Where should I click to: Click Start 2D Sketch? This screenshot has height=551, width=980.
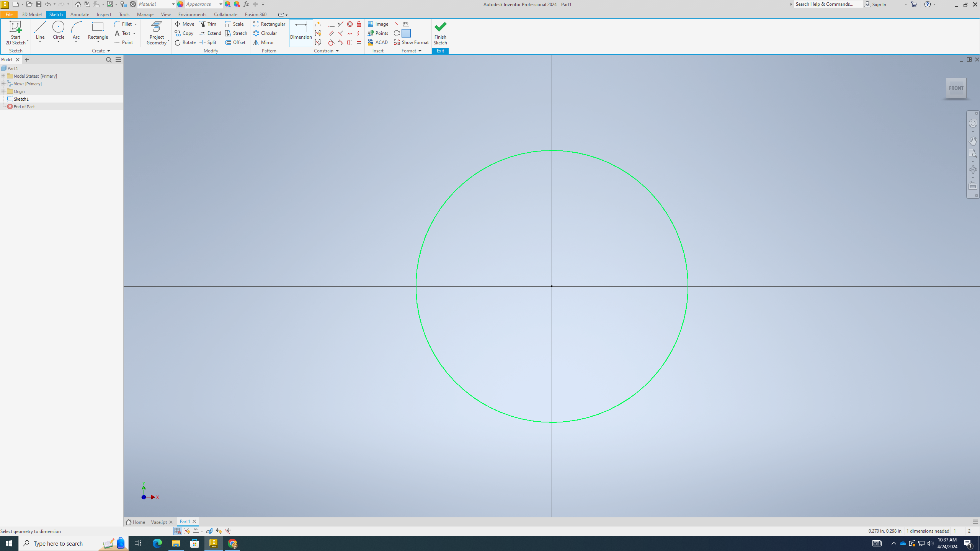pyautogui.click(x=15, y=33)
